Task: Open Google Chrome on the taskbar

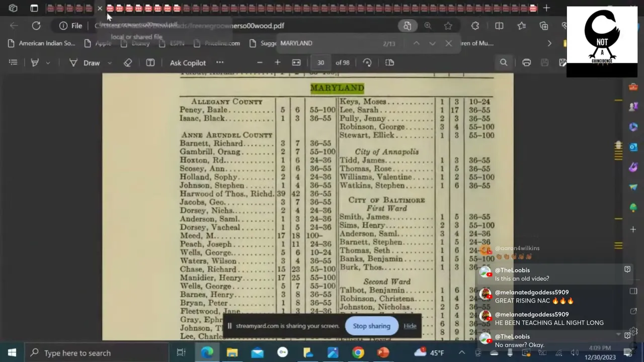Action: tap(358, 353)
